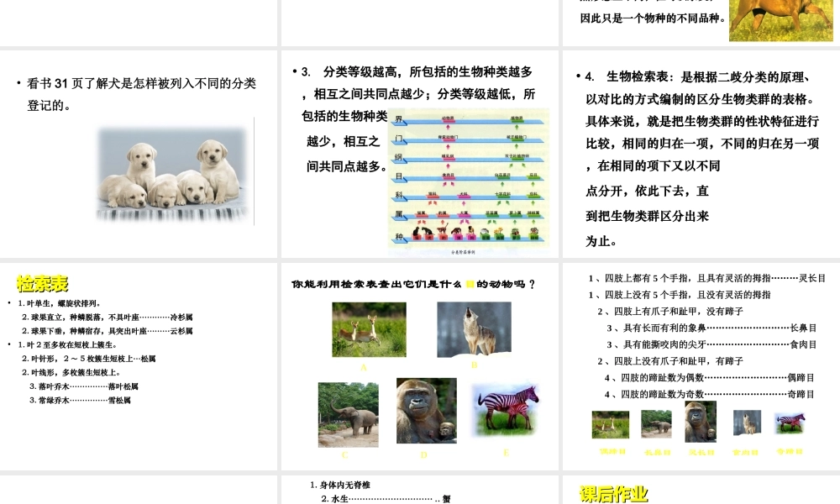This screenshot has height=504, width=840.
Task: Click the line 2. 叶线形，多枚簇生短枝上。
Action: pos(71,372)
